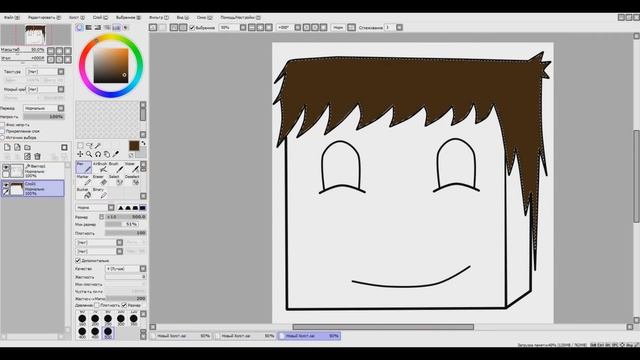Viewport: 640px width, 360px height.
Task: Click the horizontal canvas scrollbar
Action: click(x=383, y=327)
